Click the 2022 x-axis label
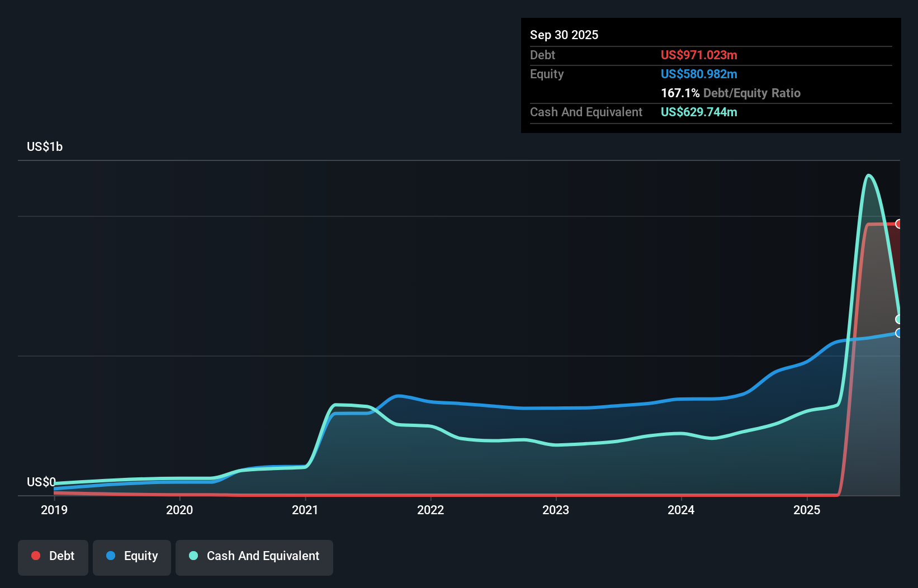The width and height of the screenshot is (918, 588). 430,510
